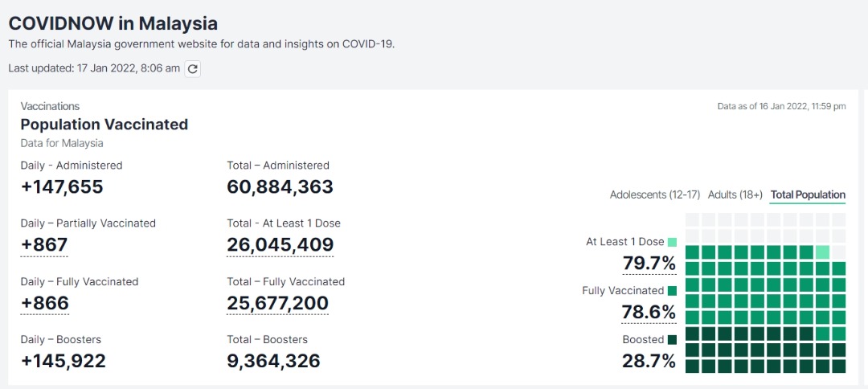Click the Data as of 16 Jan 2022 timestamp

point(782,106)
